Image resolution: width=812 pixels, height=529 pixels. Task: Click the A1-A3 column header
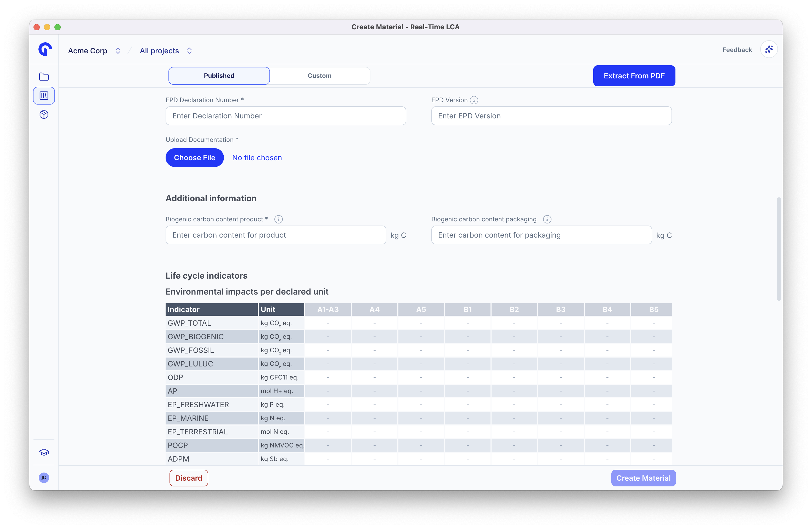[328, 309]
